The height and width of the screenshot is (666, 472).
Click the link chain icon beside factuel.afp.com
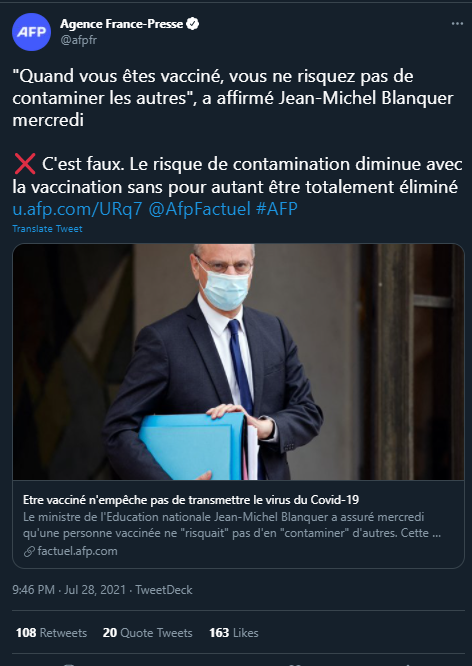(x=29, y=552)
